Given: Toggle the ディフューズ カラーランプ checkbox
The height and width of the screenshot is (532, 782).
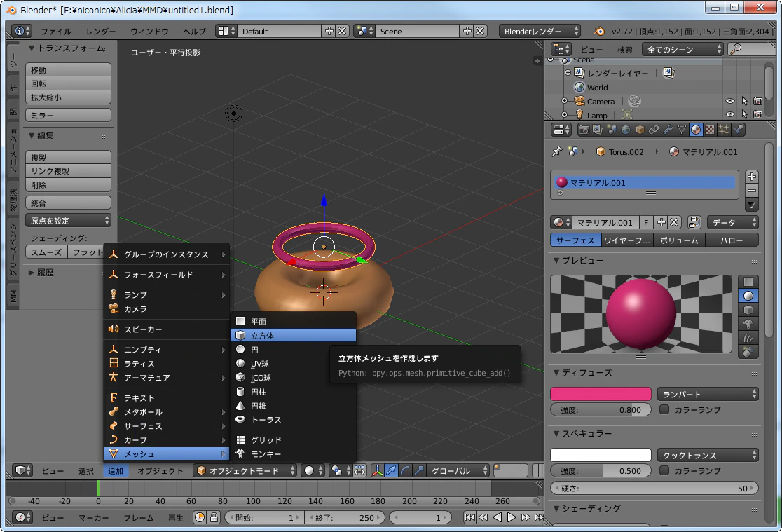Looking at the screenshot, I should [664, 409].
